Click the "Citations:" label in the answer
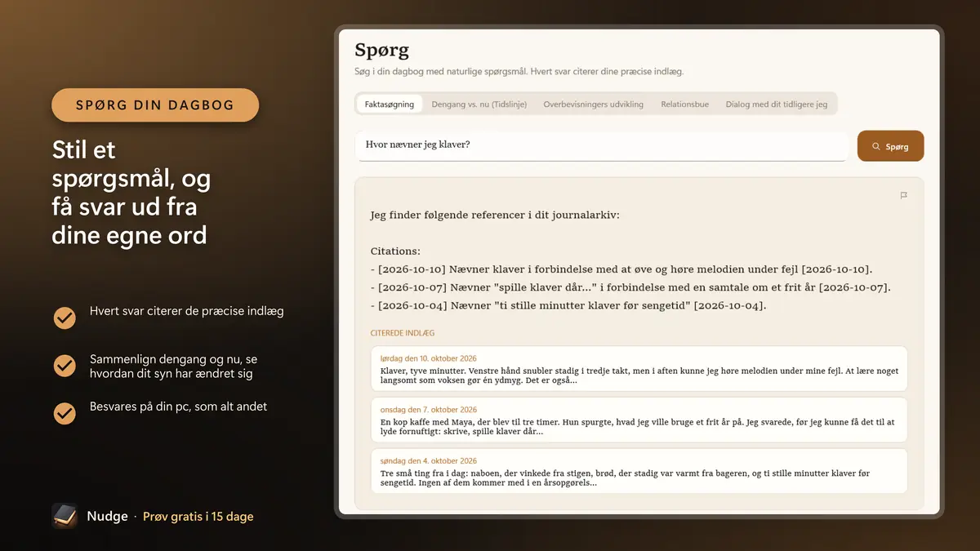980x551 pixels. coord(395,251)
